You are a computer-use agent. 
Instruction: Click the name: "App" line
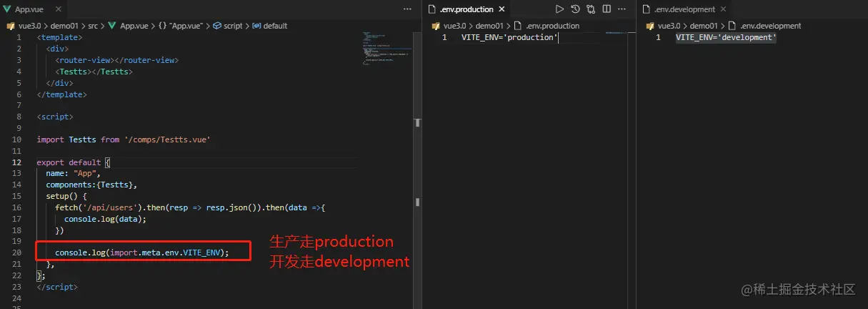(74, 174)
